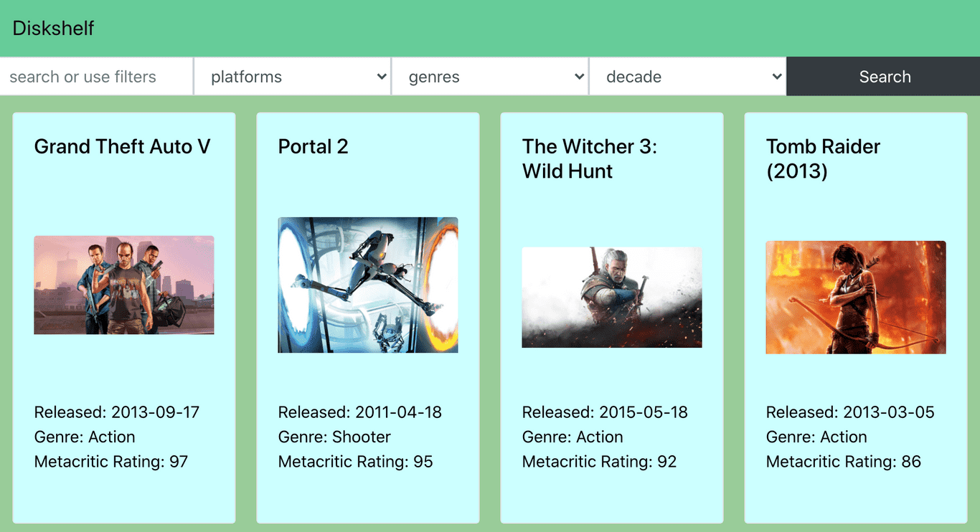Viewport: 980px width, 532px height.
Task: Click the Released: 2011-04-18 text
Action: tap(360, 412)
